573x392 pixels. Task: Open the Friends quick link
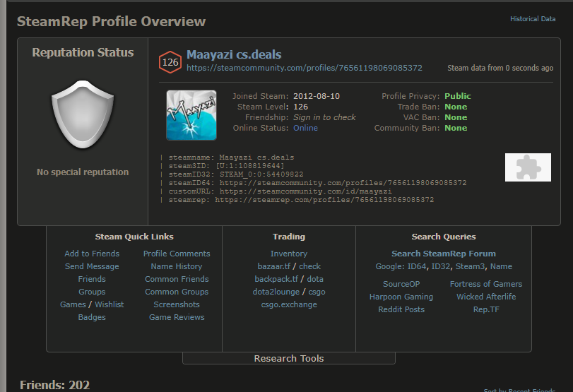92,279
